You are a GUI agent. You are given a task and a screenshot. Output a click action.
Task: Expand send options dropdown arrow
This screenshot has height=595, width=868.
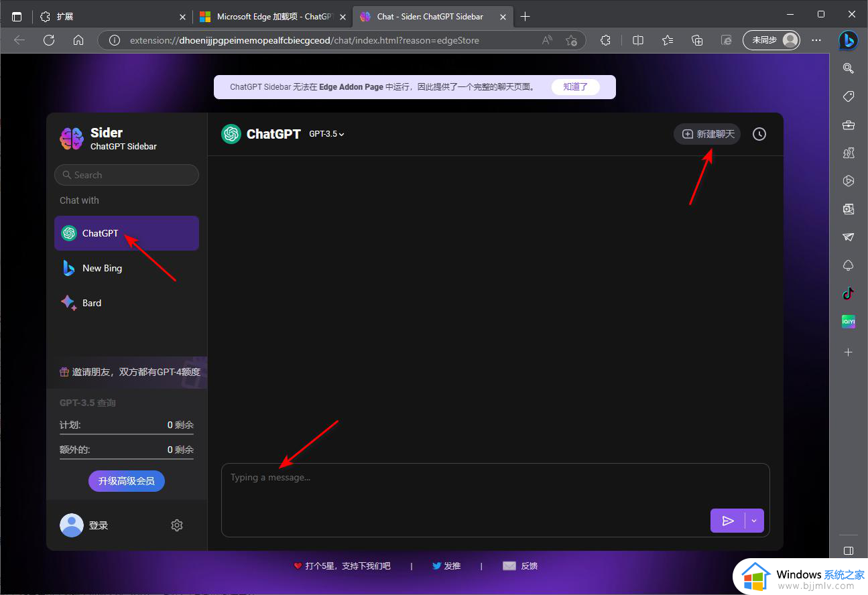point(755,521)
